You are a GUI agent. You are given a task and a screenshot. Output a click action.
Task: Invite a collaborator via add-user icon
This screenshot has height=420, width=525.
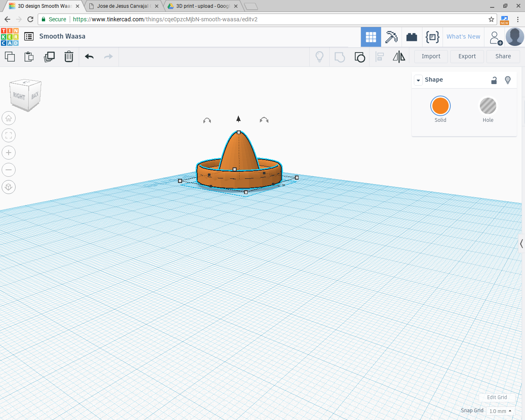click(495, 38)
